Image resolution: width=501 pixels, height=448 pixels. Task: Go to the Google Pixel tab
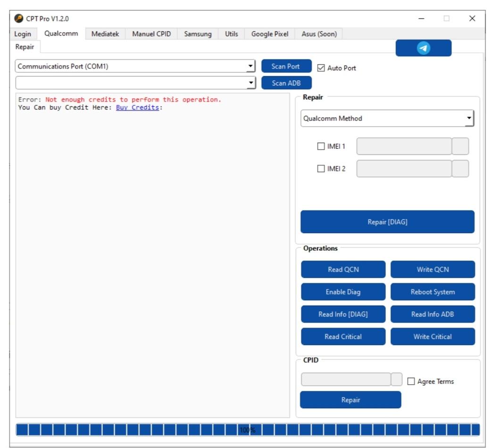click(x=270, y=34)
